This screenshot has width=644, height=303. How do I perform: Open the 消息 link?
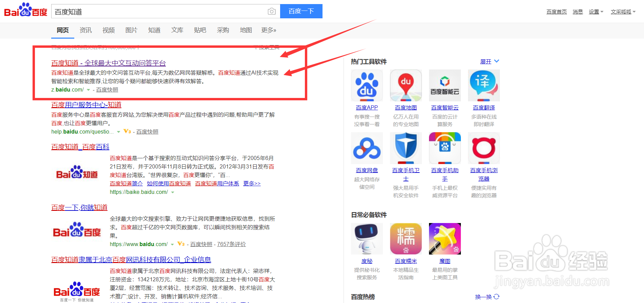pyautogui.click(x=578, y=12)
